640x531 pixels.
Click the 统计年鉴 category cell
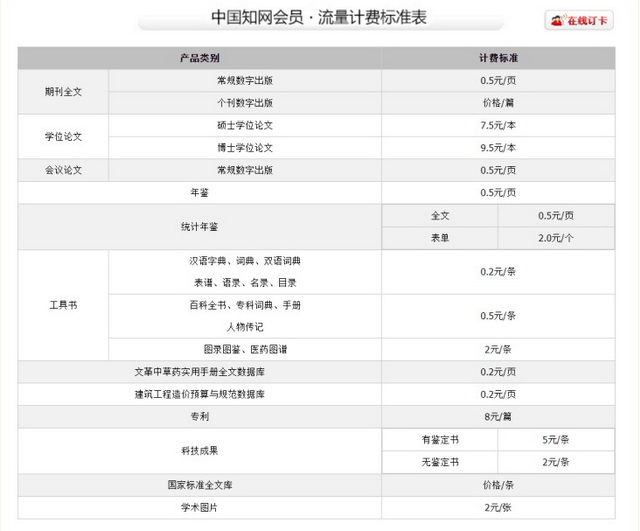click(x=199, y=227)
